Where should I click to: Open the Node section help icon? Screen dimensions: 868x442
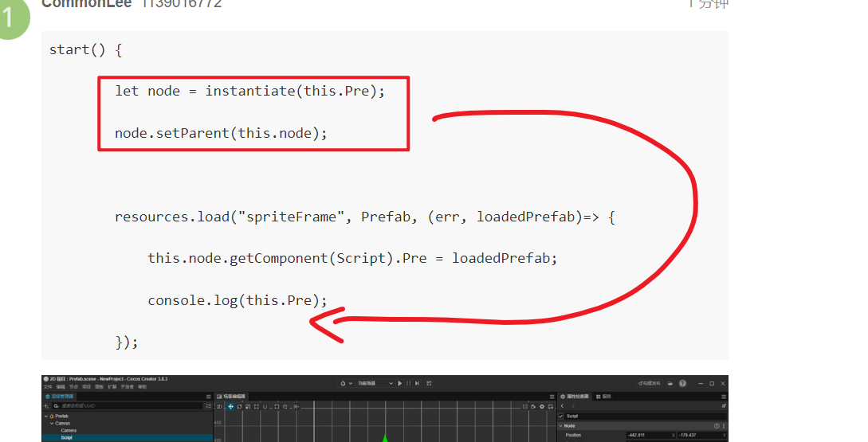pos(717,426)
